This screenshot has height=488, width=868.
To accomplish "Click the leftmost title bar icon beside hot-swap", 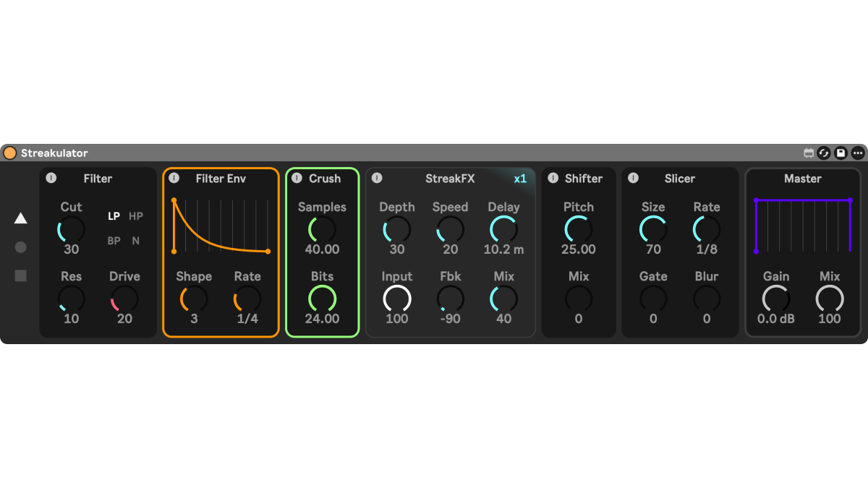I will [809, 153].
